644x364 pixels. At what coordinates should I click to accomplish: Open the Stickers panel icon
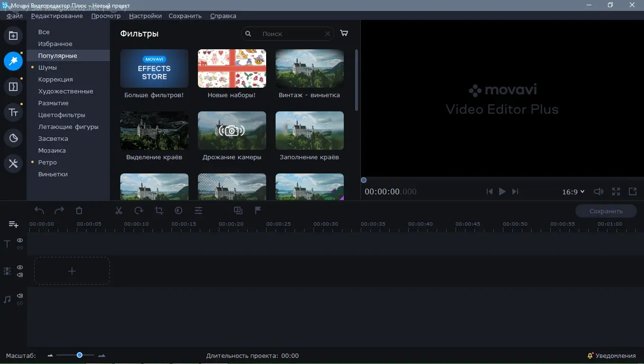tap(13, 138)
